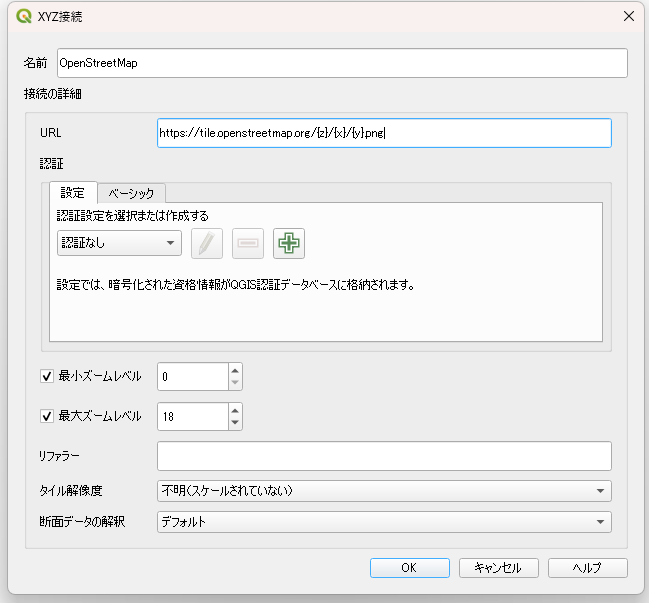Click the pencil edit authentication config icon

[x=207, y=243]
